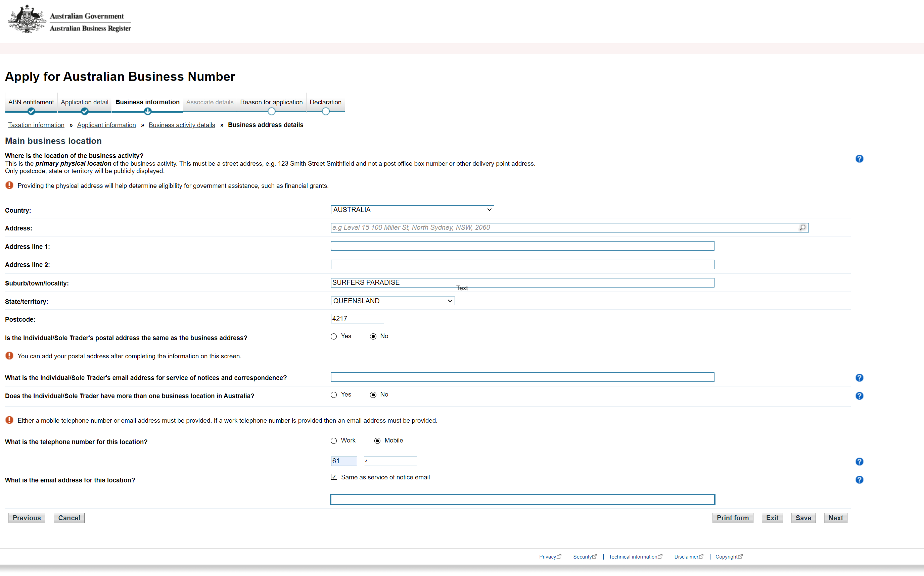924x576 pixels.
Task: Open the Country dropdown
Action: pyautogui.click(x=412, y=210)
